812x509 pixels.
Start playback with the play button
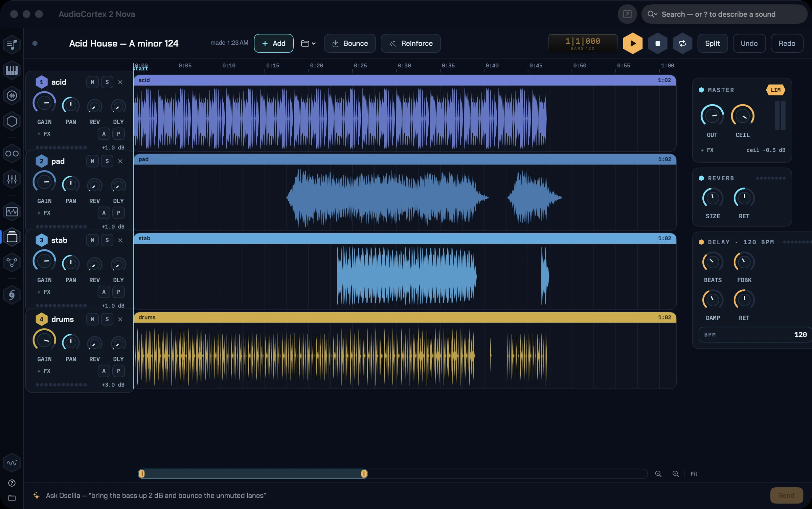point(633,43)
